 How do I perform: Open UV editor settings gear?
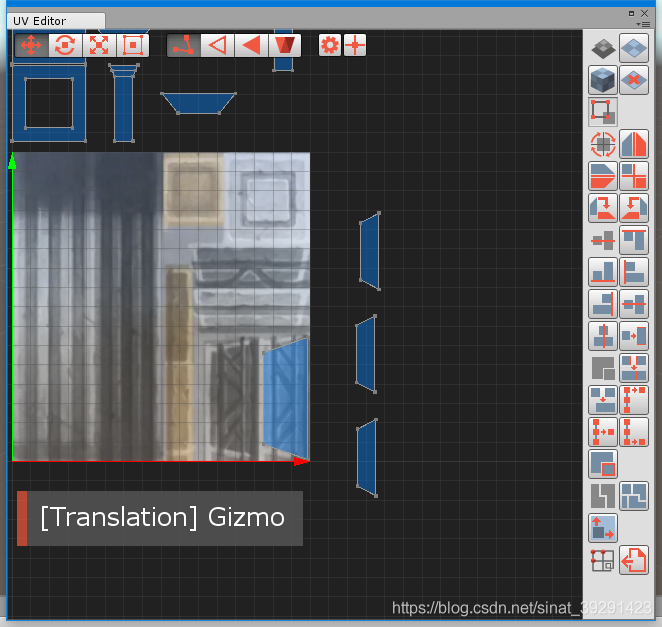pos(330,45)
